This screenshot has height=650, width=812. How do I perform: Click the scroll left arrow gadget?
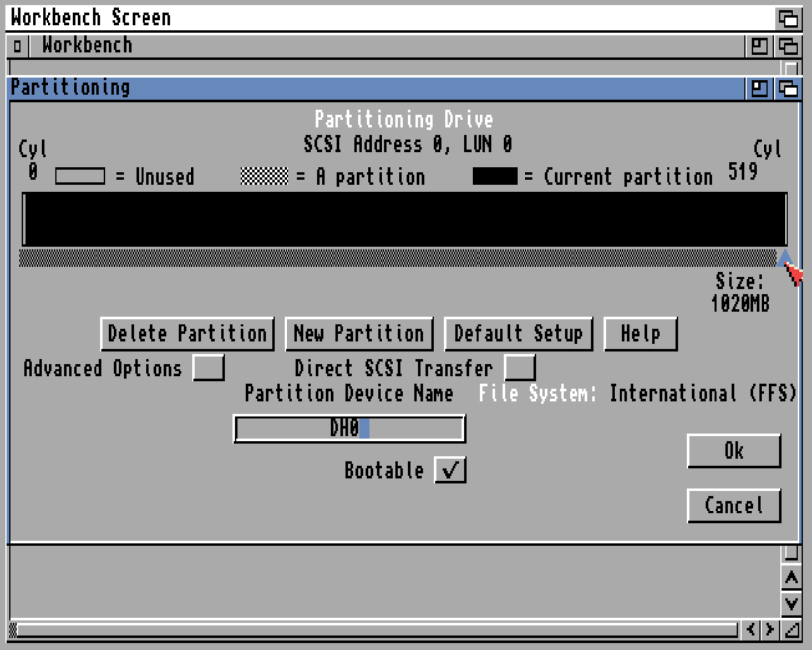(x=751, y=629)
